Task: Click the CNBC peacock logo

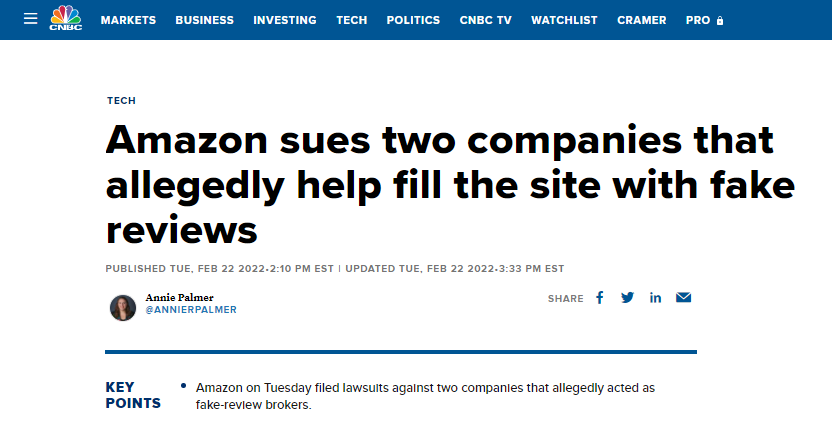Action: [x=65, y=19]
